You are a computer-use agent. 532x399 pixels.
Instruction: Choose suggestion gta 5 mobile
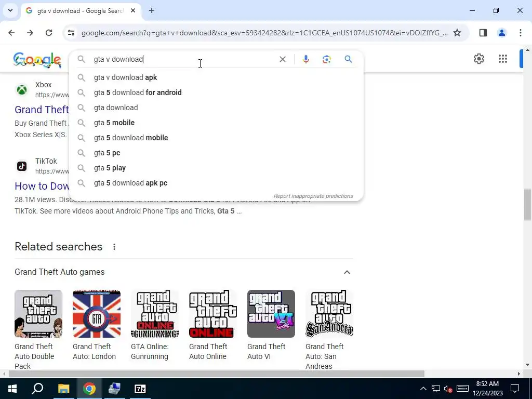point(216,123)
